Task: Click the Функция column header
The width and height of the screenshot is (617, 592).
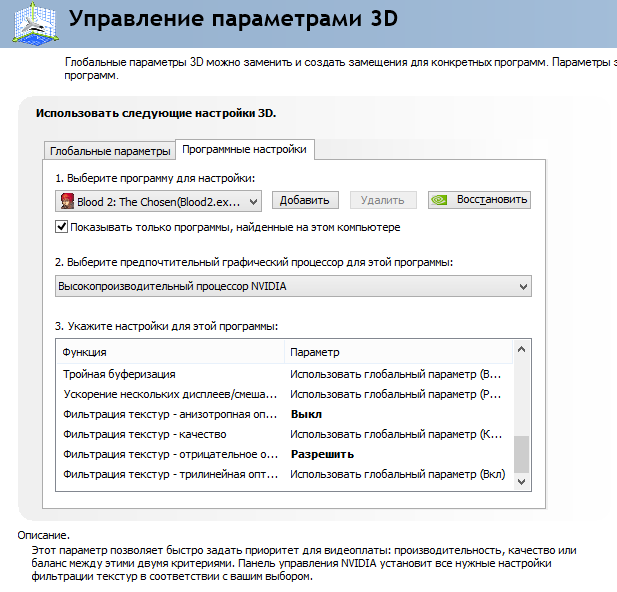Action: point(170,352)
